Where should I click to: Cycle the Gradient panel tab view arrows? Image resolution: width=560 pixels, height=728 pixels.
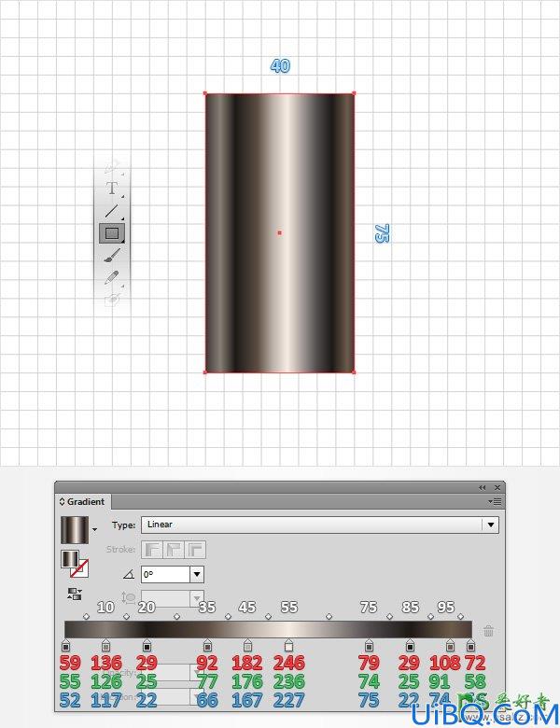coord(62,501)
